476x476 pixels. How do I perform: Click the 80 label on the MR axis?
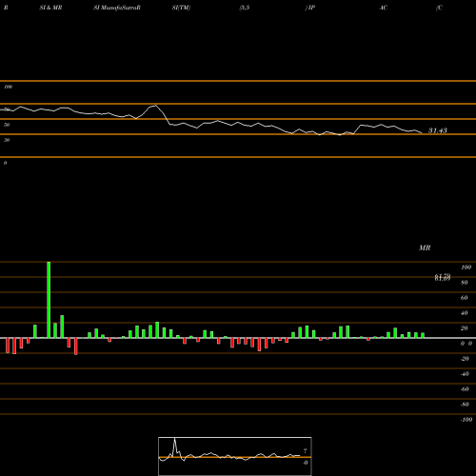tap(465, 283)
